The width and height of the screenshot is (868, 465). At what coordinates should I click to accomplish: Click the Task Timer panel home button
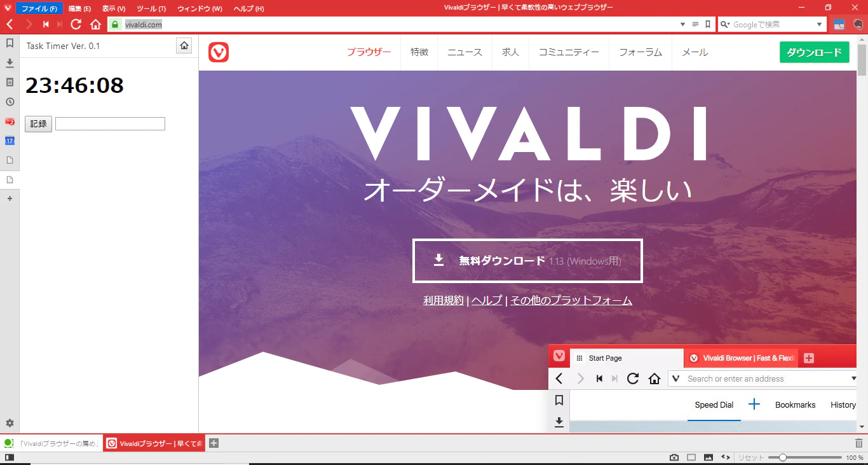[184, 46]
